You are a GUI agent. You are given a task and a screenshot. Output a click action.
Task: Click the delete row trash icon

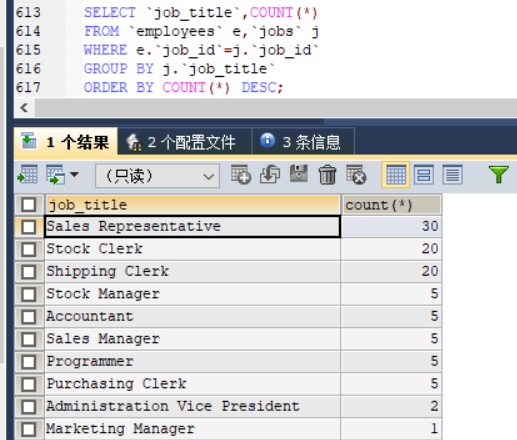pos(327,174)
